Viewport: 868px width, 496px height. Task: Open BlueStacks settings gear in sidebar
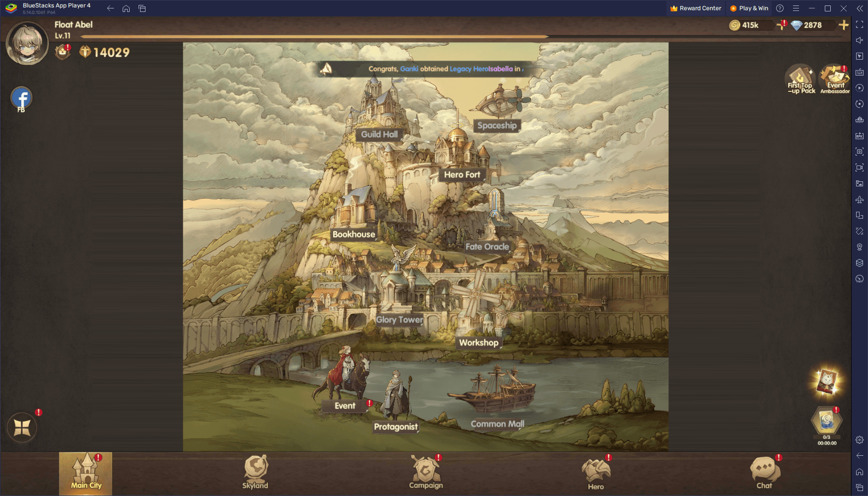point(860,440)
